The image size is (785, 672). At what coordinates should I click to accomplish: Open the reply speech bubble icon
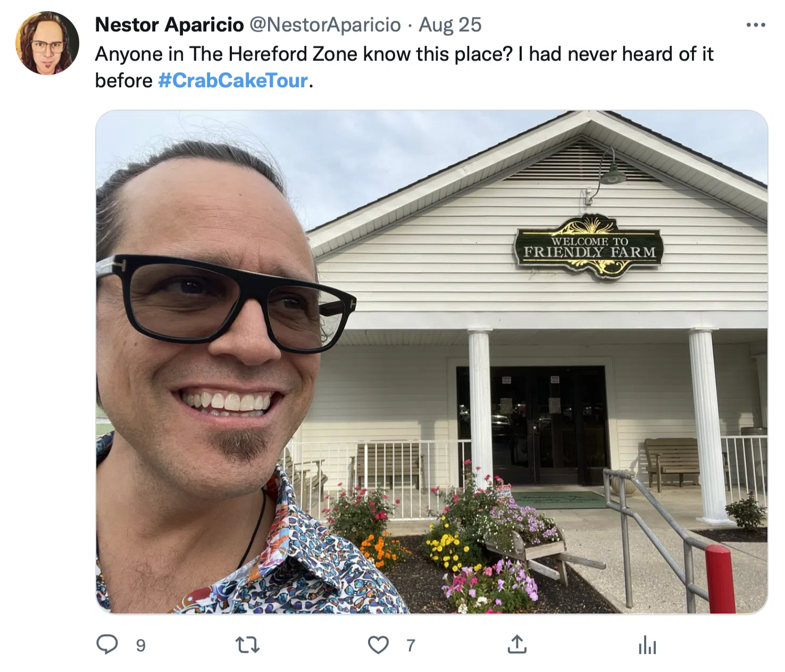(107, 644)
